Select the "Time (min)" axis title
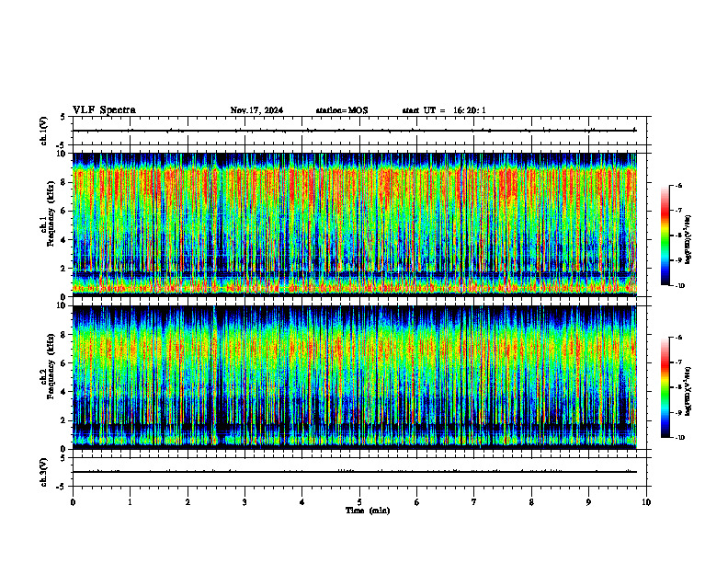The height and width of the screenshot is (563, 728). point(368,511)
